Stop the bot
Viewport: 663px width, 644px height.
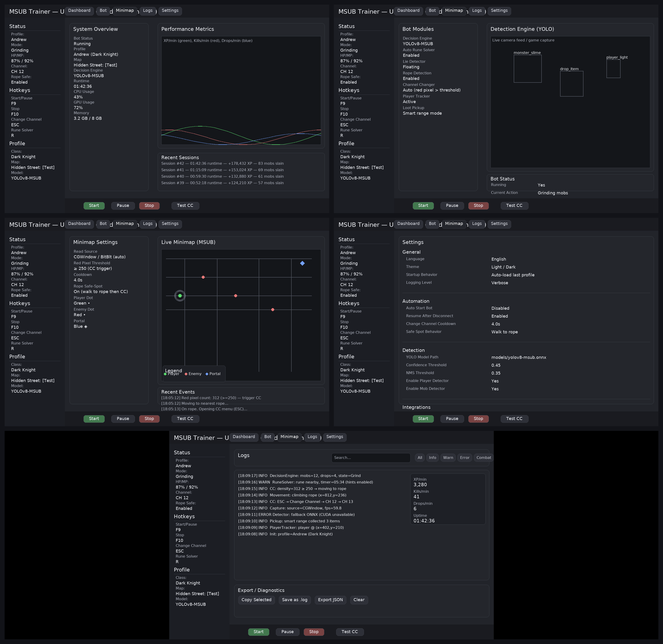tap(313, 631)
